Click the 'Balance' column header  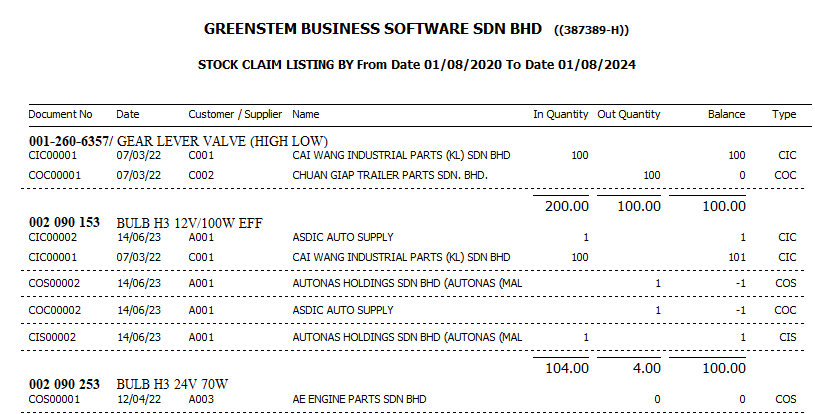(x=726, y=114)
